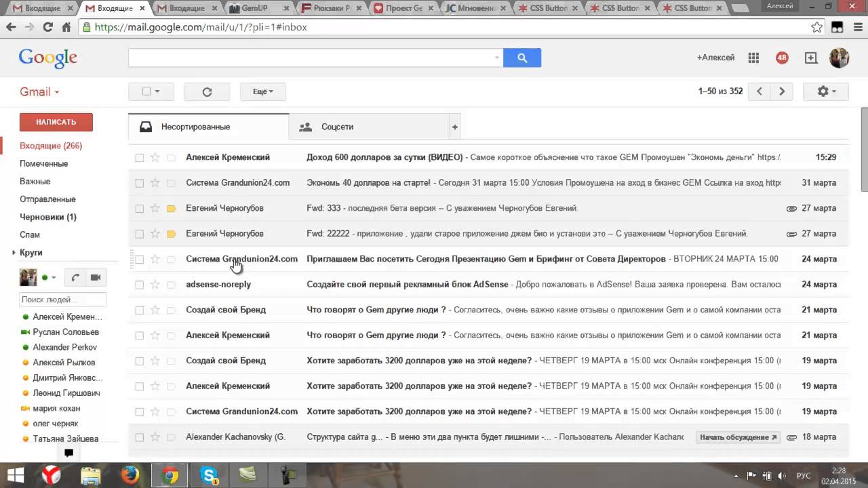
Task: Click the Google logo
Action: [x=48, y=58]
